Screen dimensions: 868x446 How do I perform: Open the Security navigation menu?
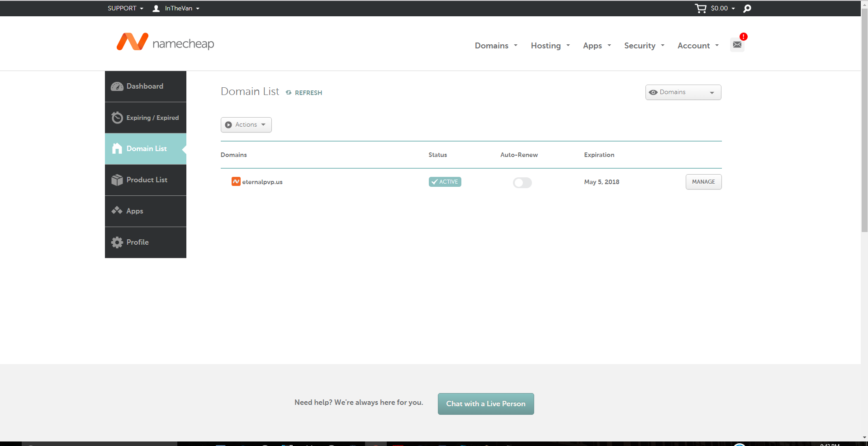click(x=645, y=46)
